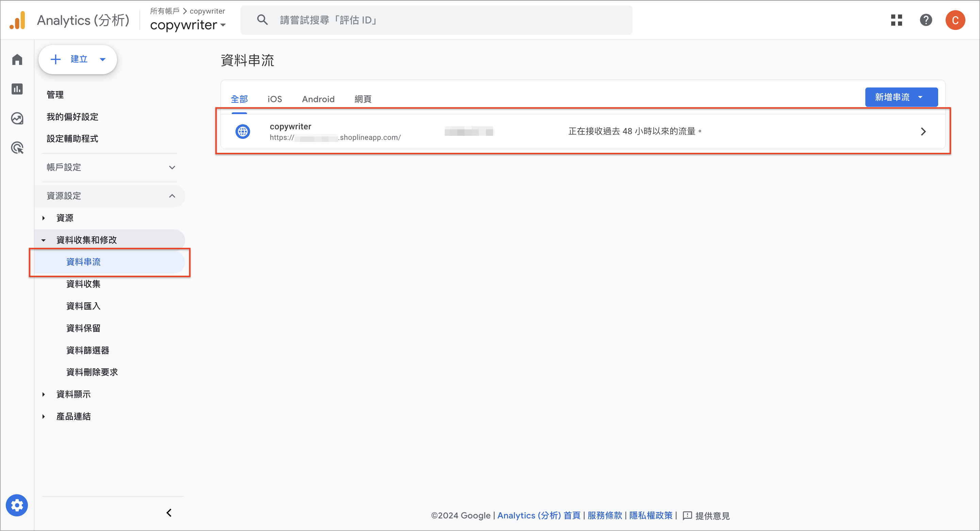Open 我的偏好設定 in the sidebar
980x531 pixels.
72,117
